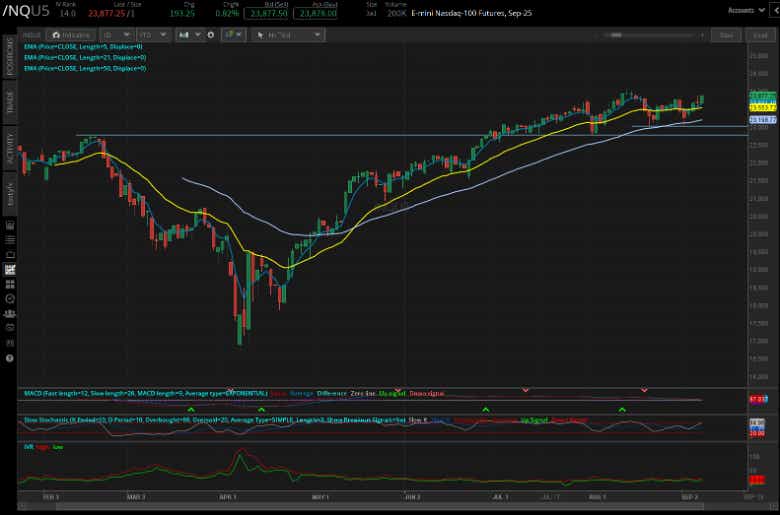780x515 pixels.
Task: Click the chart settings gear icon
Action: point(211,35)
